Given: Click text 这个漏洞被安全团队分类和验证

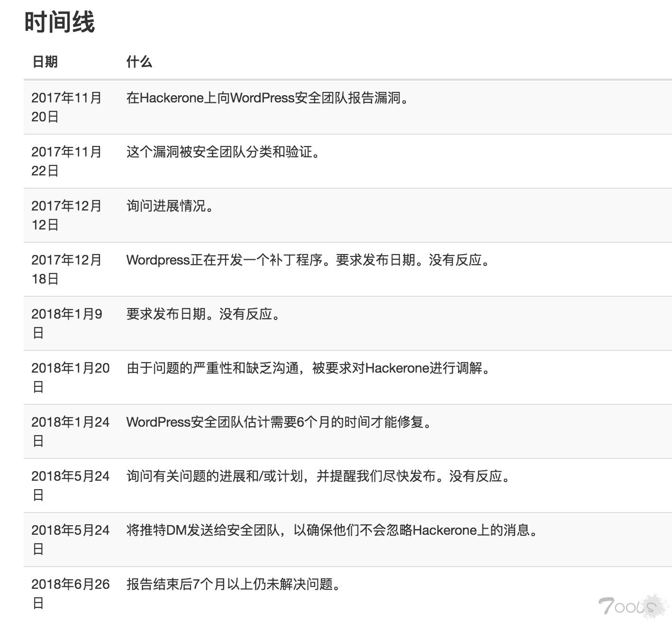Looking at the screenshot, I should click(219, 152).
